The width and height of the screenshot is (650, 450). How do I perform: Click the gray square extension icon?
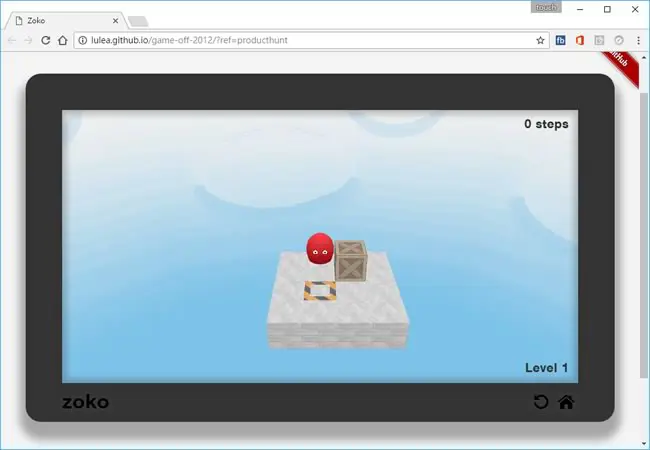click(x=599, y=40)
